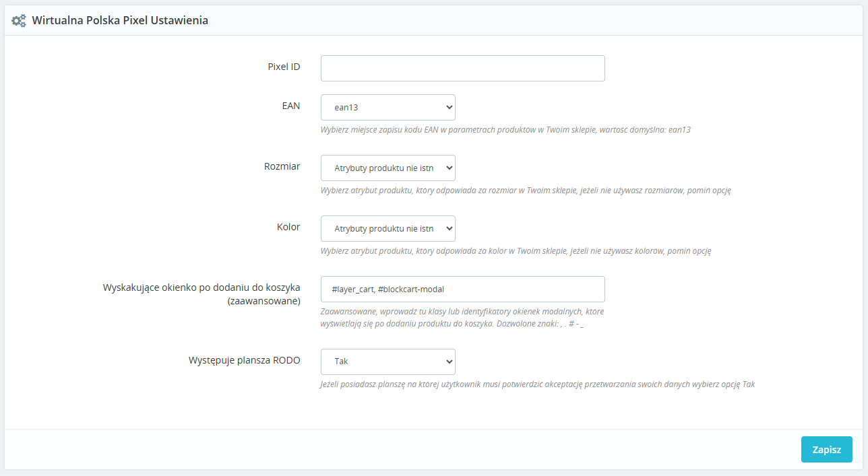Click the help text about 'rozmiar w Twoim sklepie'
Image resolution: width=868 pixels, height=476 pixels.
click(x=526, y=190)
